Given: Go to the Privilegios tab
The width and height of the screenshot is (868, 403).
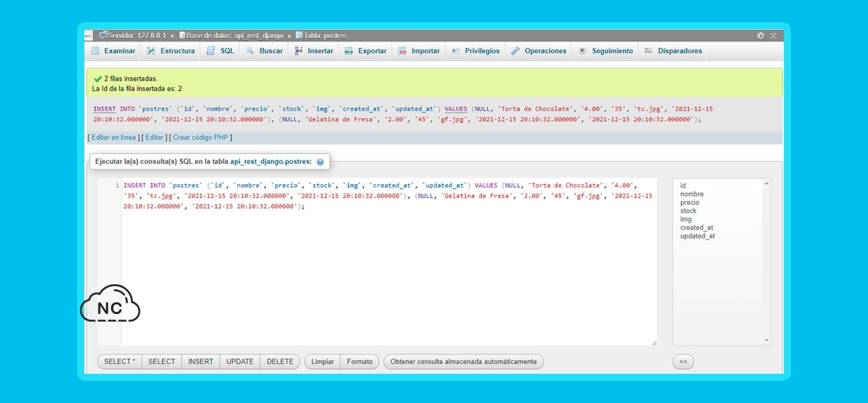Looking at the screenshot, I should point(476,51).
